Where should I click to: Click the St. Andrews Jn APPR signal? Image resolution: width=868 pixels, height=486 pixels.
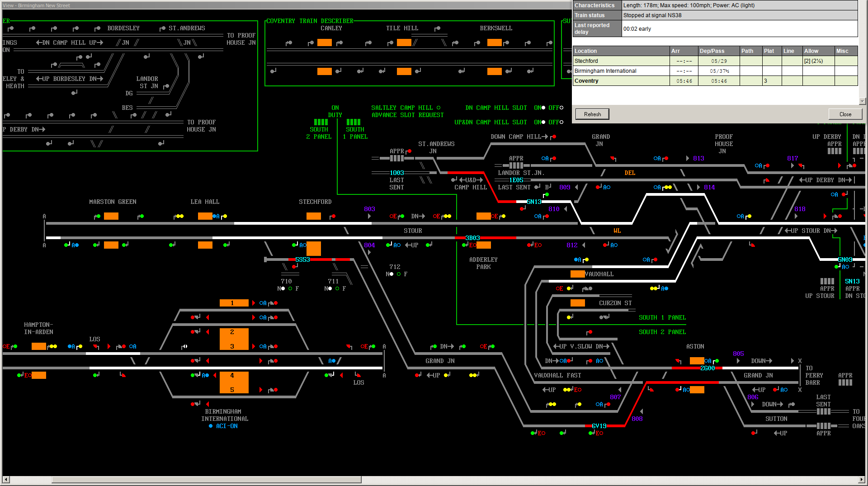(408, 151)
